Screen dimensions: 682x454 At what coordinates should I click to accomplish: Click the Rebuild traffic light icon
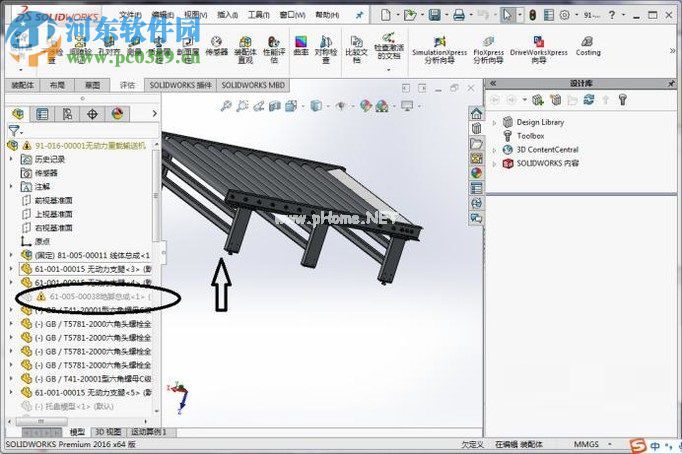coord(532,15)
